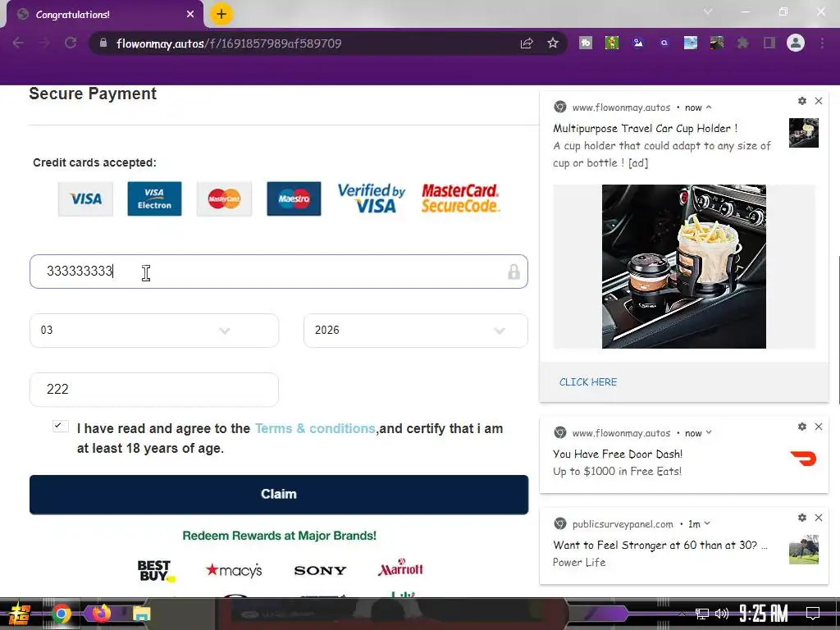This screenshot has height=630, width=840.
Task: Click the Marriott logo
Action: point(400,568)
